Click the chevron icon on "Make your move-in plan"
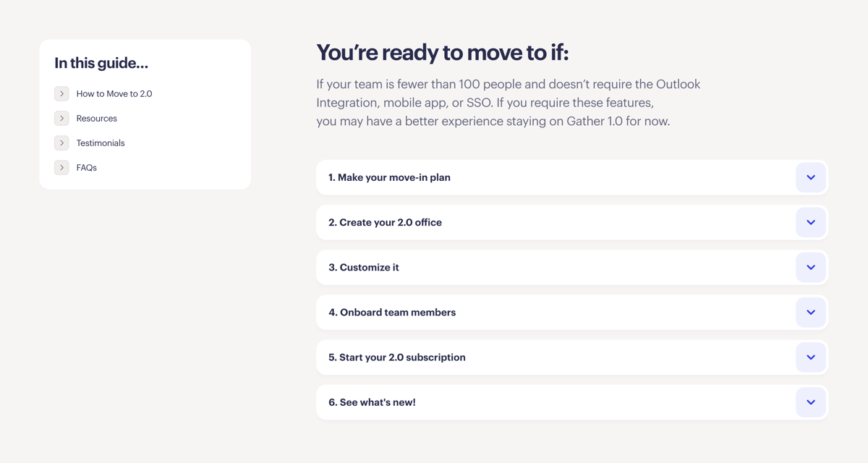This screenshot has width=868, height=463. (811, 177)
